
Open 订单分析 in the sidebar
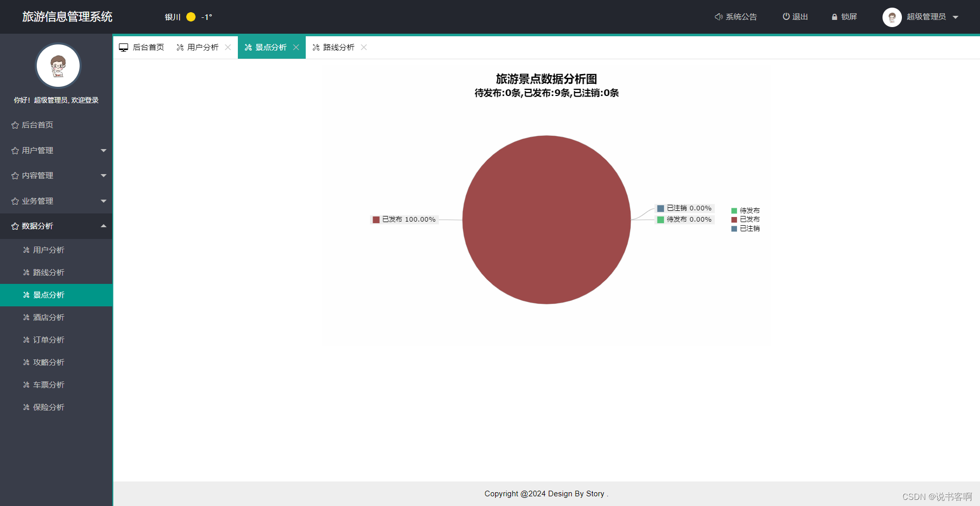(x=56, y=340)
